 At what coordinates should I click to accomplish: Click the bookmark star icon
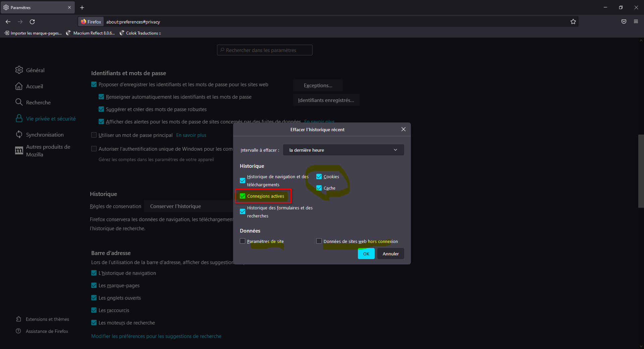tap(573, 22)
